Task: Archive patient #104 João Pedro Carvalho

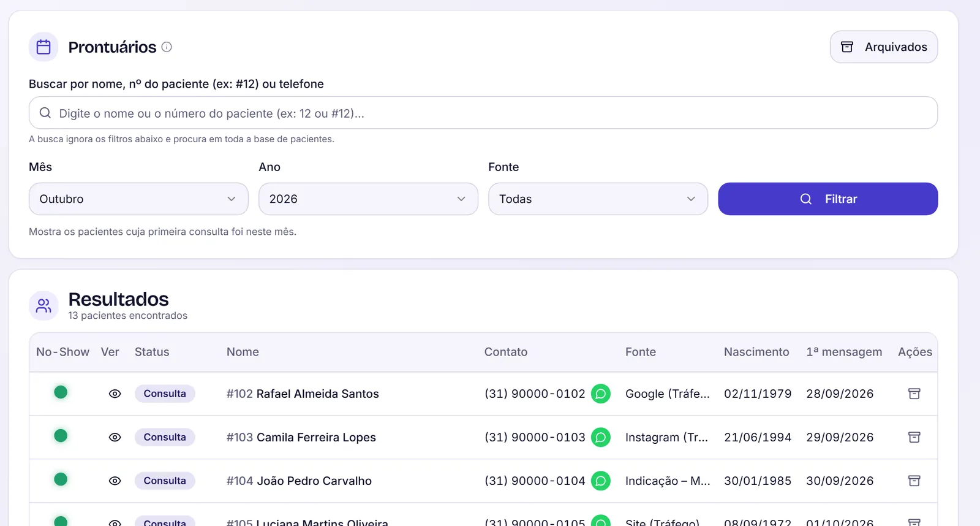Action: tap(914, 481)
